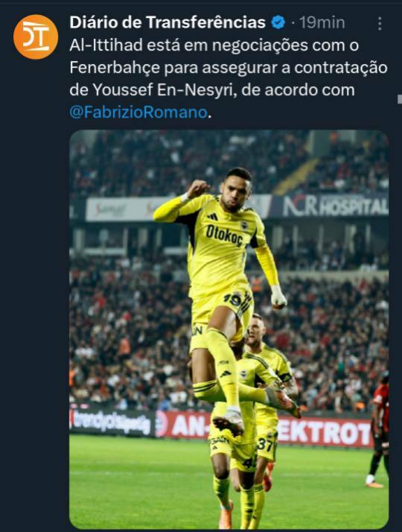Click the word Fenerbahçe in tweet text
This screenshot has height=532, width=402.
[x=115, y=68]
